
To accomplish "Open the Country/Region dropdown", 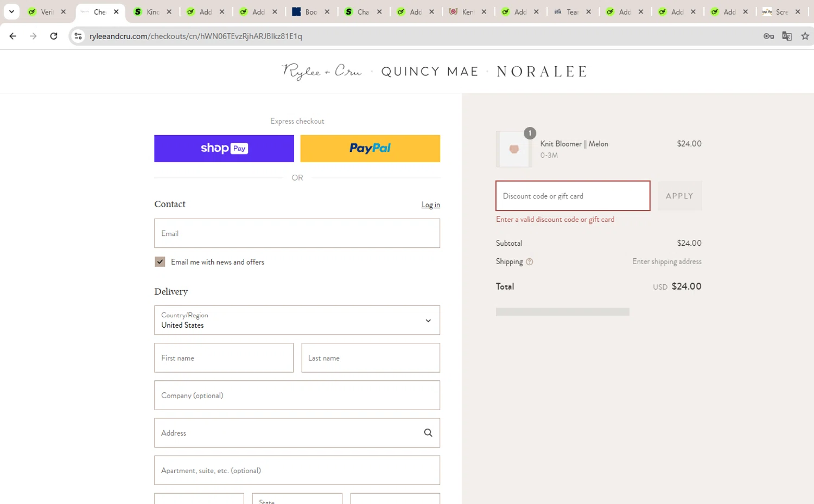I will [x=297, y=320].
